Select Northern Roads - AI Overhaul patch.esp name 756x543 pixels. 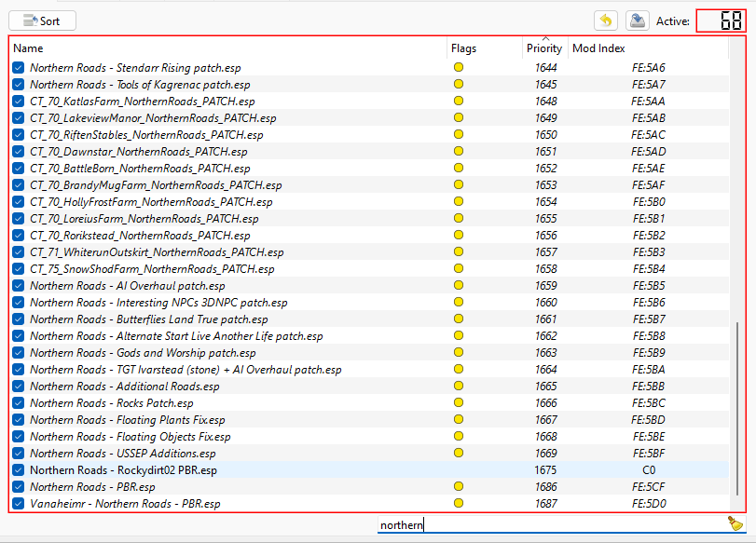(128, 286)
